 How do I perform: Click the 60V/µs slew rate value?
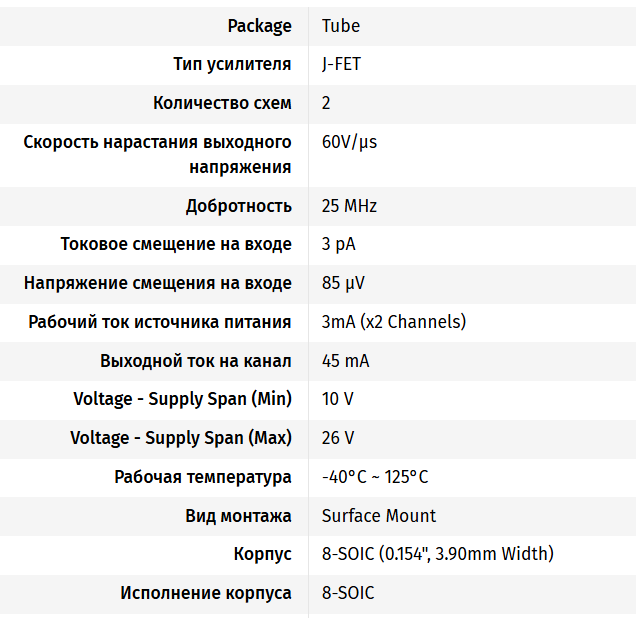[349, 142]
